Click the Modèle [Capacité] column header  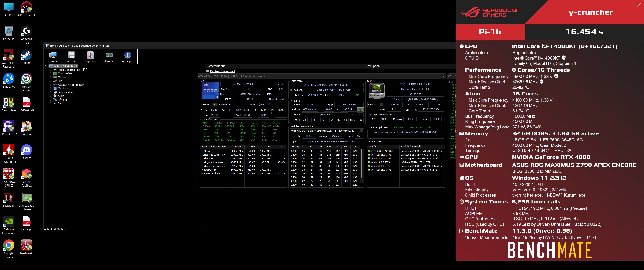coord(422,146)
